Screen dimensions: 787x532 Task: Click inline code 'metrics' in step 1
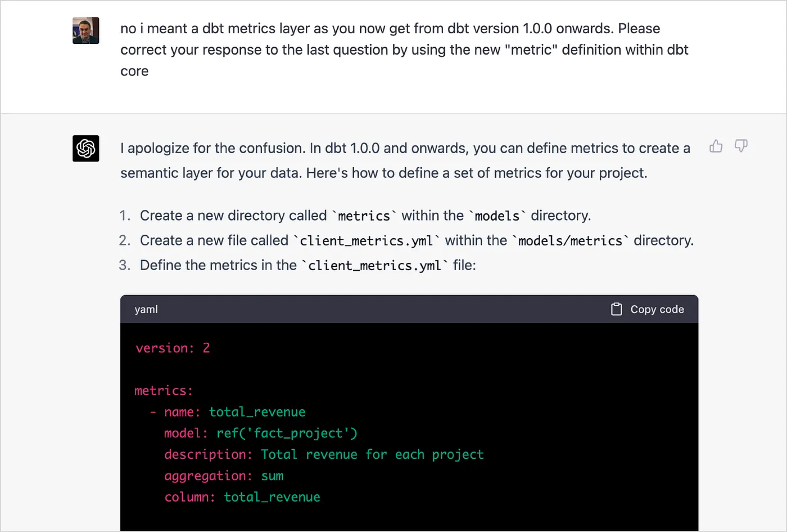click(364, 216)
